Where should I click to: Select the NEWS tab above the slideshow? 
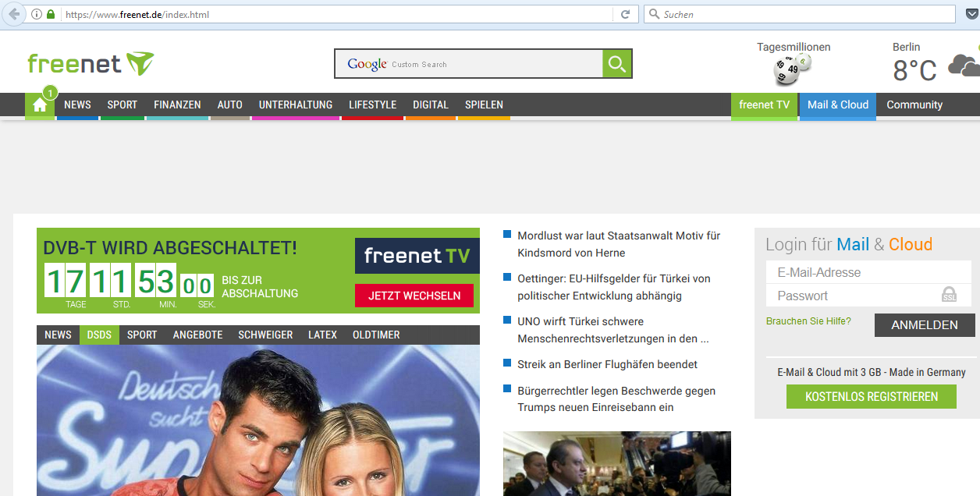(58, 335)
